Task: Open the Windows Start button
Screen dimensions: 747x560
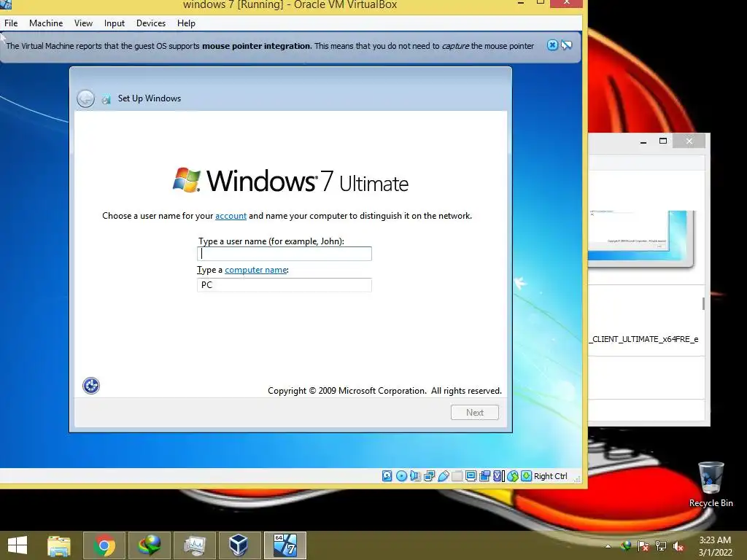Action: point(18,545)
